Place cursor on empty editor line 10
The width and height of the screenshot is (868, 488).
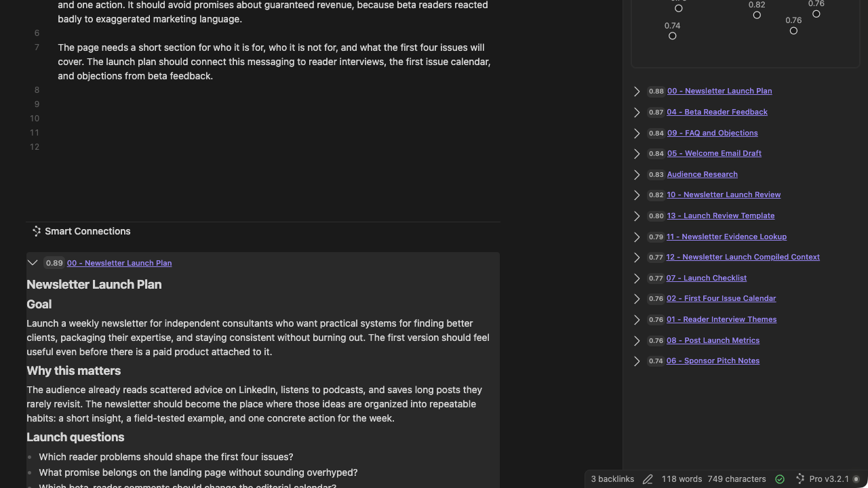coord(271,119)
